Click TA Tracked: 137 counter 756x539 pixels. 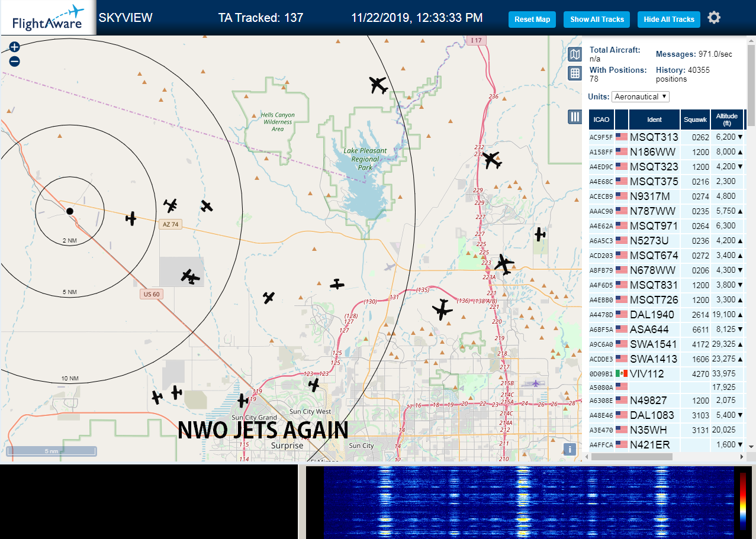tap(260, 18)
